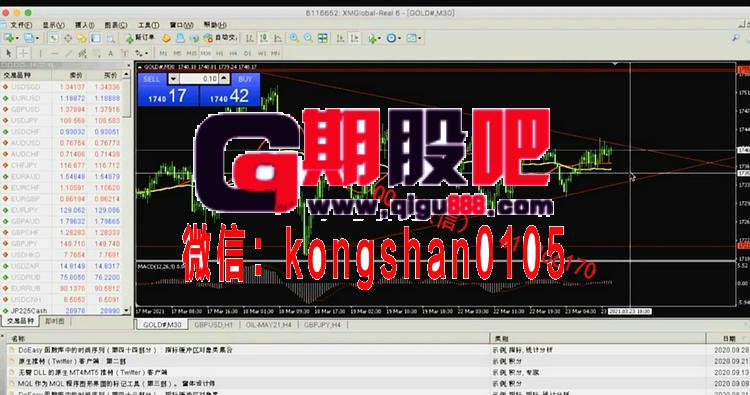The image size is (750, 395).
Task: Zoom out of the chart
Action: [308, 38]
